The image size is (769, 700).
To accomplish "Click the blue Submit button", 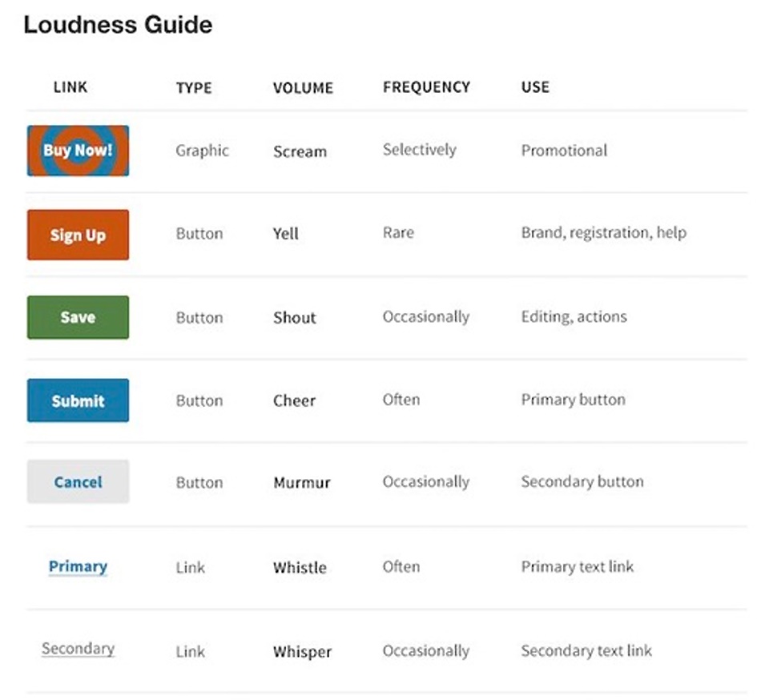I will pos(78,400).
